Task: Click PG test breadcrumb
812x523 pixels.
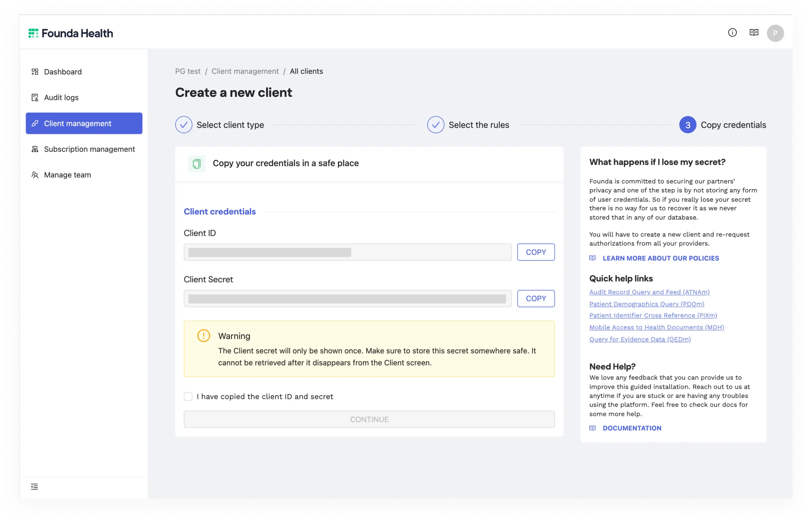Action: 188,71
